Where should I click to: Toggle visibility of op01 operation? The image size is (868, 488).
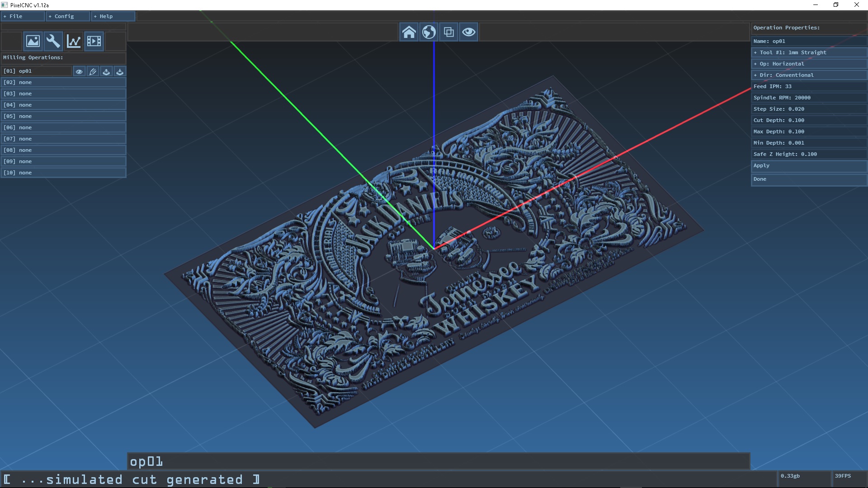click(x=79, y=71)
